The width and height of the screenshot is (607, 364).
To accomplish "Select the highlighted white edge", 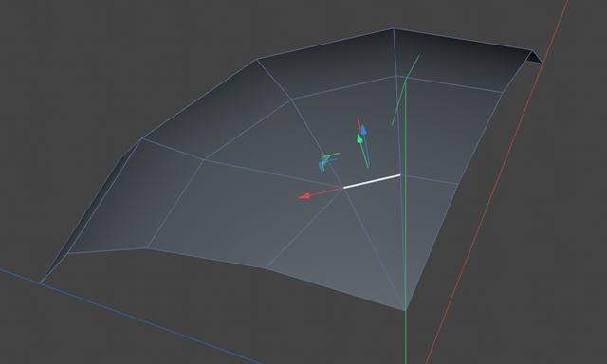I will coord(372,181).
